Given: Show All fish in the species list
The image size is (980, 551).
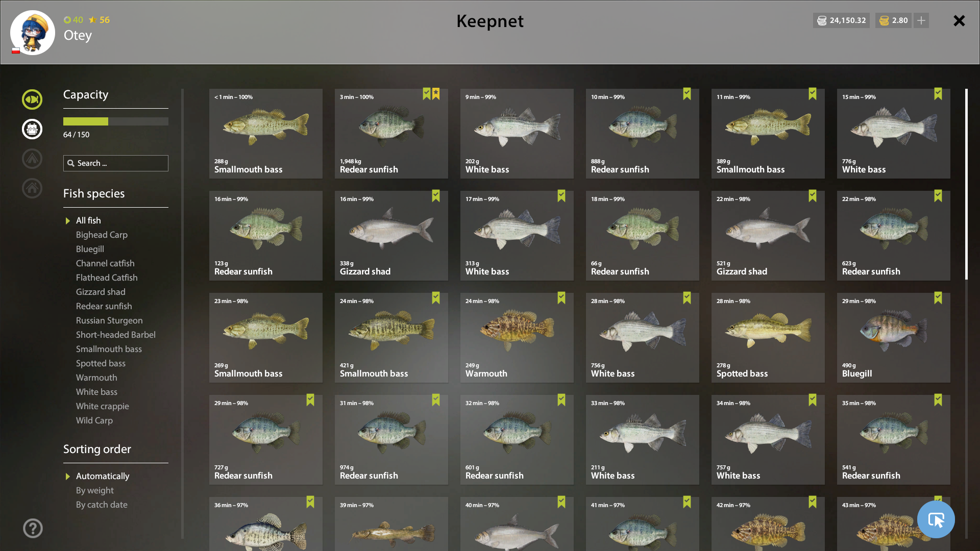Looking at the screenshot, I should (88, 220).
